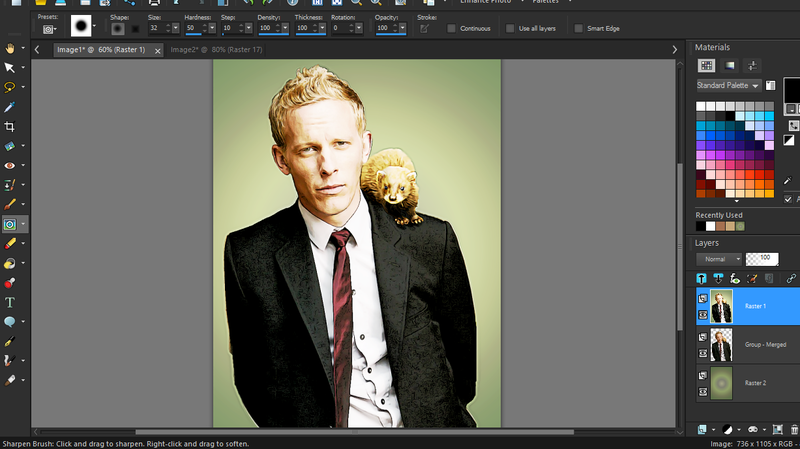The image size is (800, 449).
Task: Switch to the Image2* 80% (Raster 17) tab
Action: pos(216,49)
